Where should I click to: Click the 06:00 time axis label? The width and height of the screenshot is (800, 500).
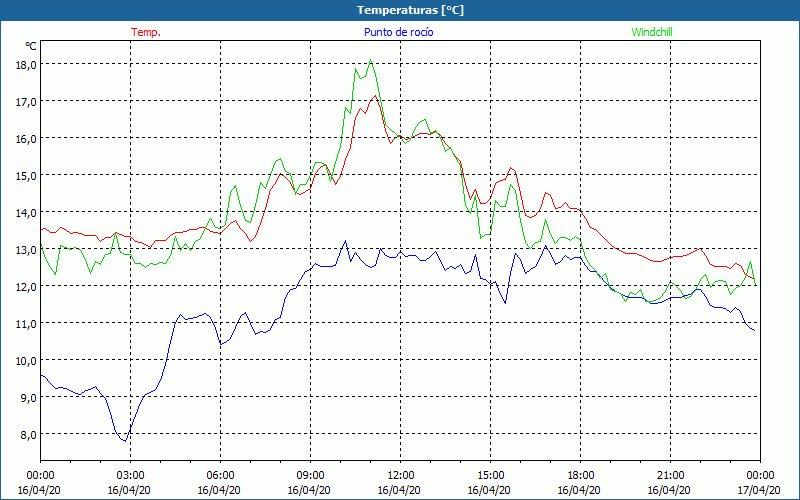point(220,476)
